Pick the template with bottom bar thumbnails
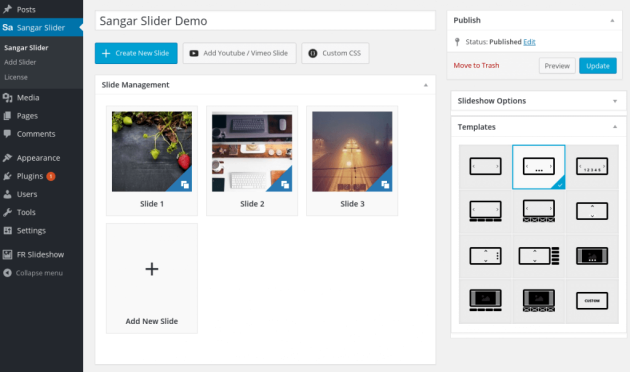 click(x=485, y=211)
